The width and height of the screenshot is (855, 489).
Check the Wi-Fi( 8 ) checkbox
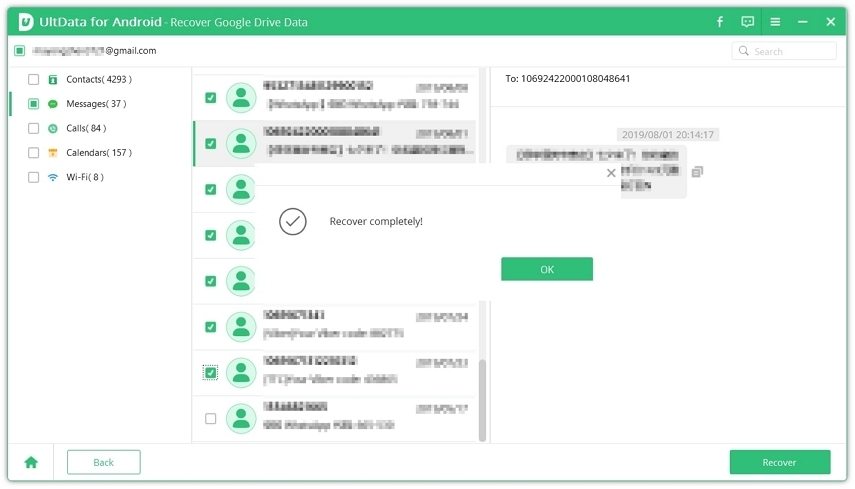pos(33,177)
